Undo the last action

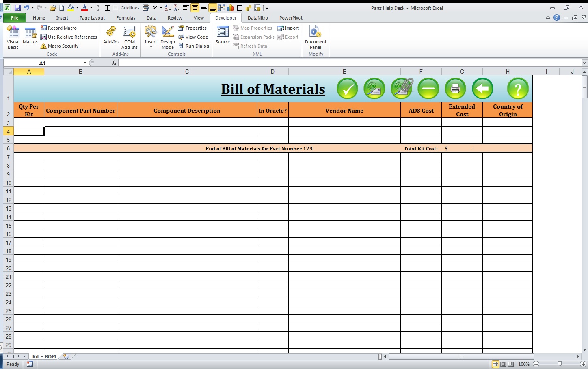click(26, 8)
